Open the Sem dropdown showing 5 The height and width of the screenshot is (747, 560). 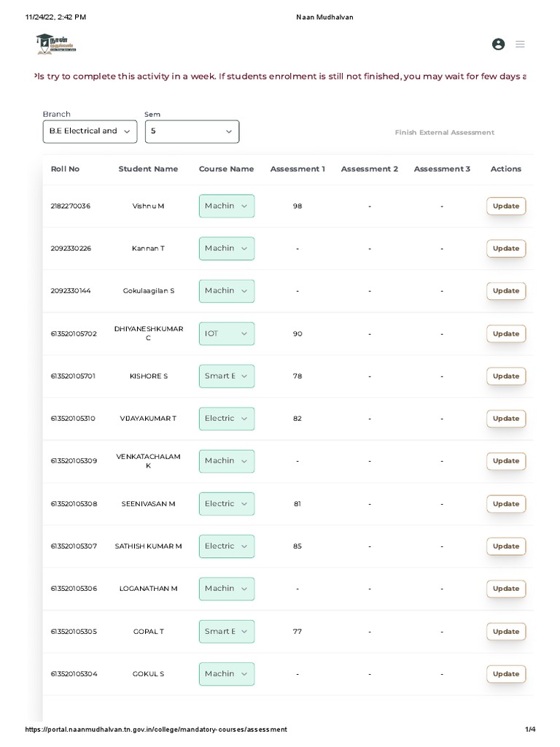(x=192, y=131)
